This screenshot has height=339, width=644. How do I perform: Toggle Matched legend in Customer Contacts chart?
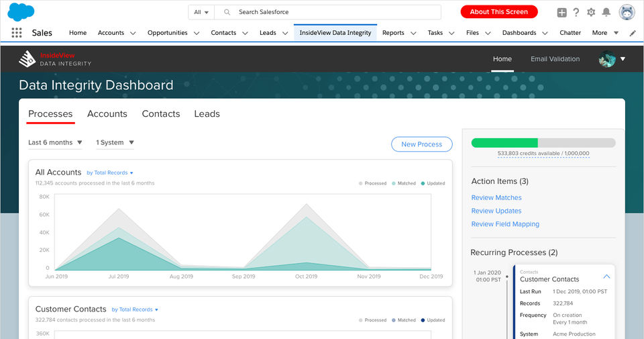point(404,320)
